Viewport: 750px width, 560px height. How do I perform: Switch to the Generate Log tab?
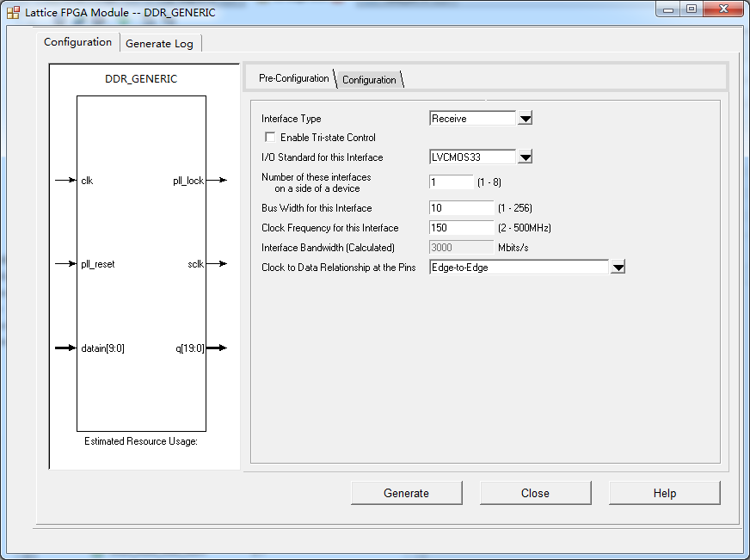point(159,43)
